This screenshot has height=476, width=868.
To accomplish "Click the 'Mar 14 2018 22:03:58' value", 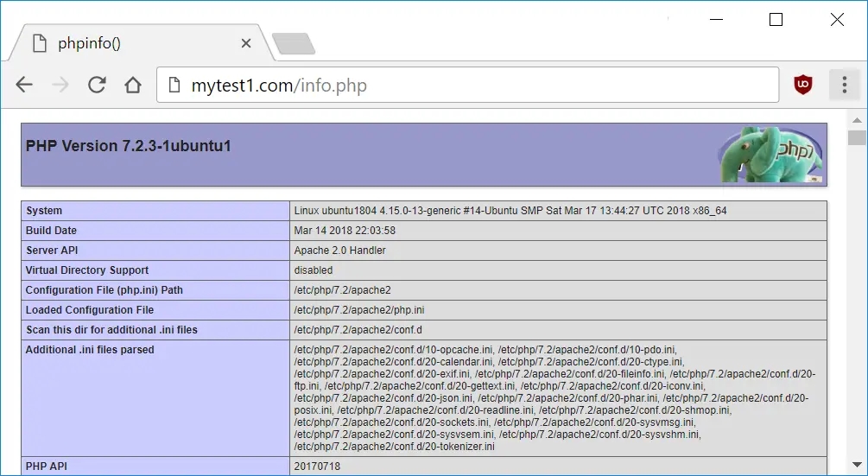I will pos(345,231).
